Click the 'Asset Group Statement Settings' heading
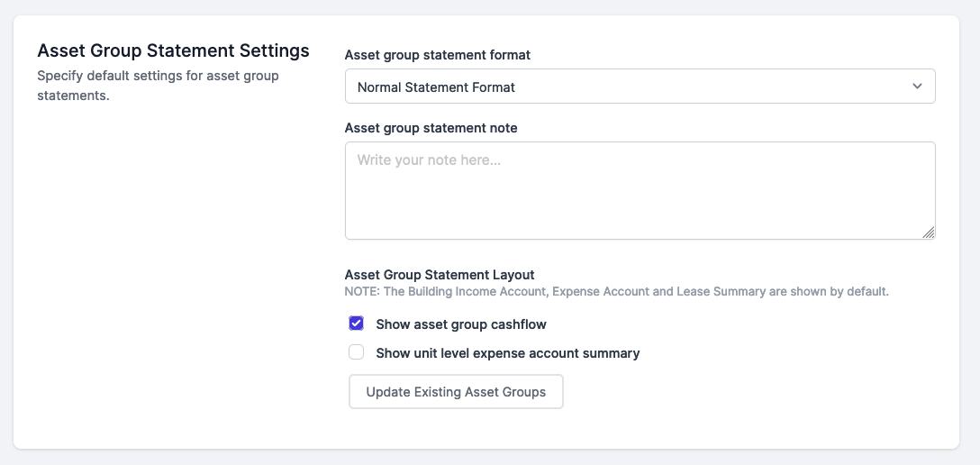The height and width of the screenshot is (465, 980). coord(174,50)
